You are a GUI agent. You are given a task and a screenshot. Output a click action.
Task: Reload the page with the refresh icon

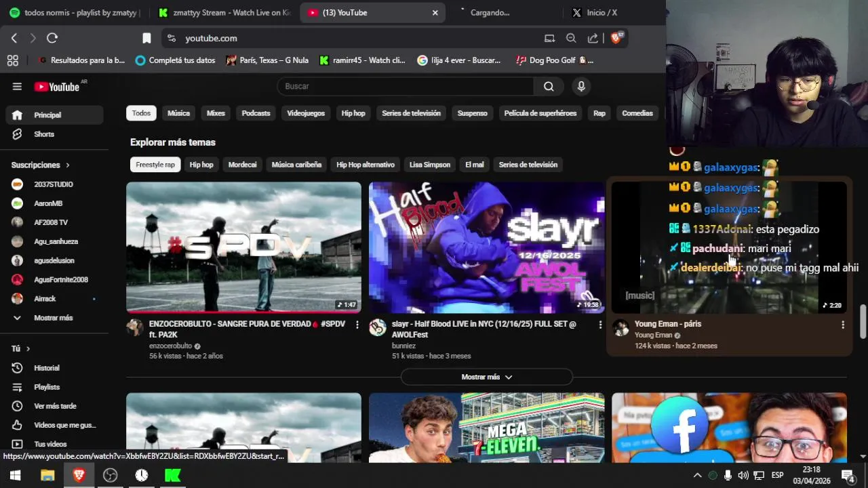point(52,38)
